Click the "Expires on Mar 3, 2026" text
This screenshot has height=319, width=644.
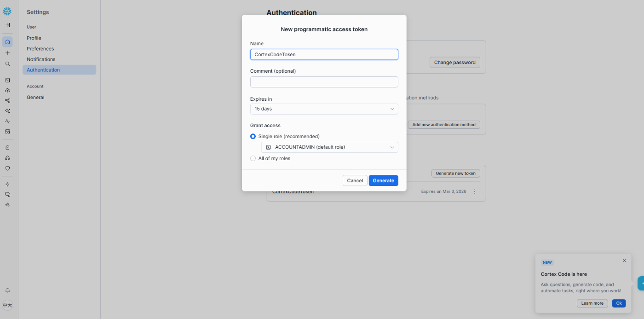pos(443,191)
